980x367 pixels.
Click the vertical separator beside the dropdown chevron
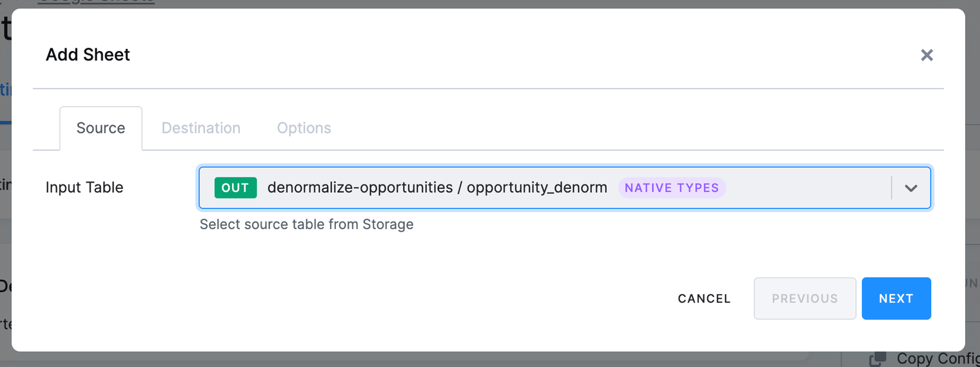[892, 188]
